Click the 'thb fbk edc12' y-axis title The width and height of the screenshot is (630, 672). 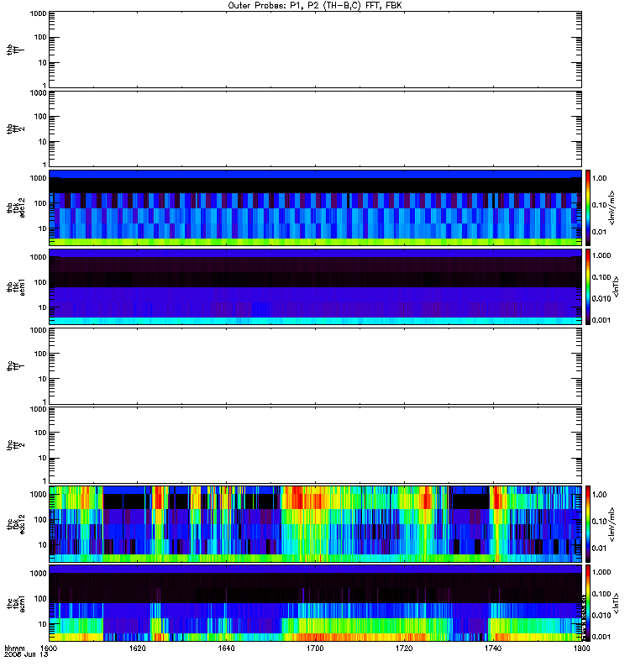(x=15, y=207)
